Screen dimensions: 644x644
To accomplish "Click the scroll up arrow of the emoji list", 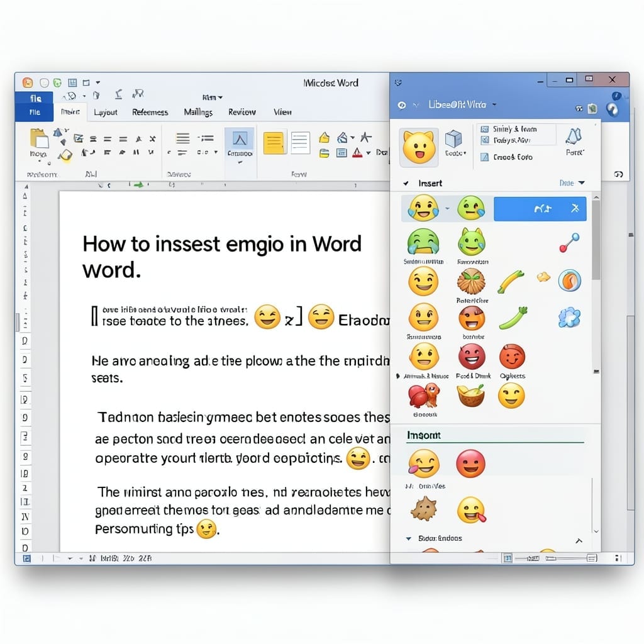I will 596,197.
